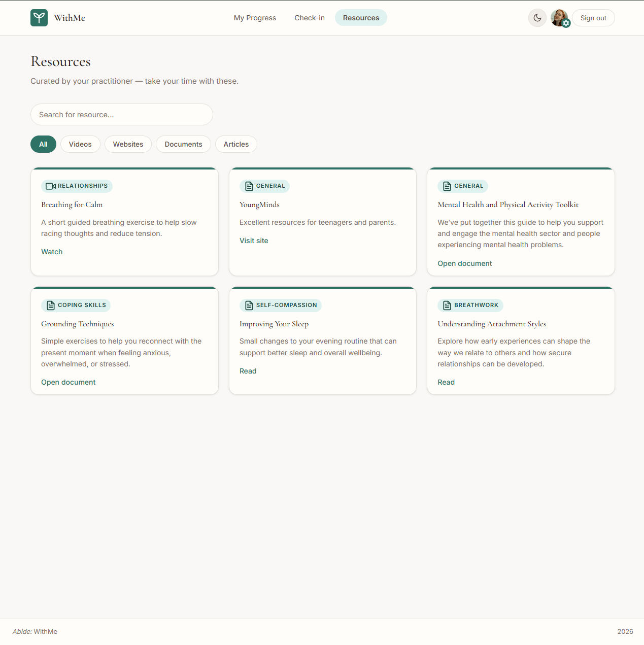Viewport: 644px width, 645px height.
Task: Open document for Mental Health Toolkit
Action: click(465, 263)
